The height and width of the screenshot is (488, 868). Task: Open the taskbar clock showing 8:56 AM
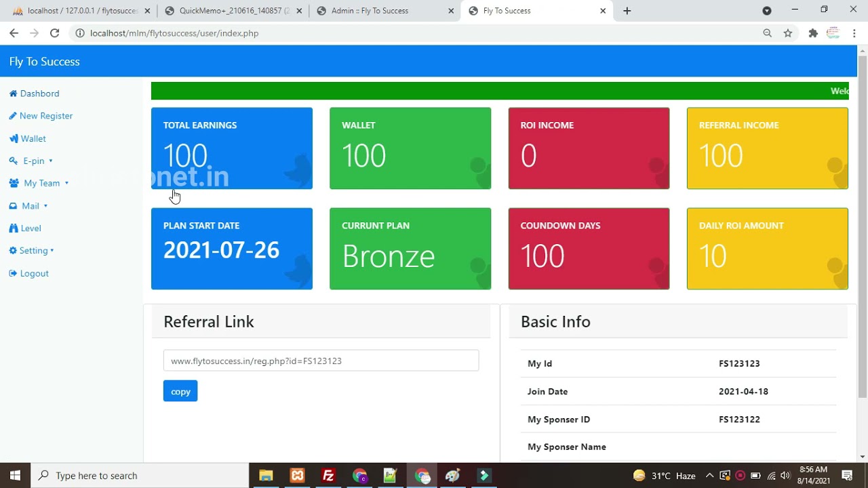click(x=814, y=475)
